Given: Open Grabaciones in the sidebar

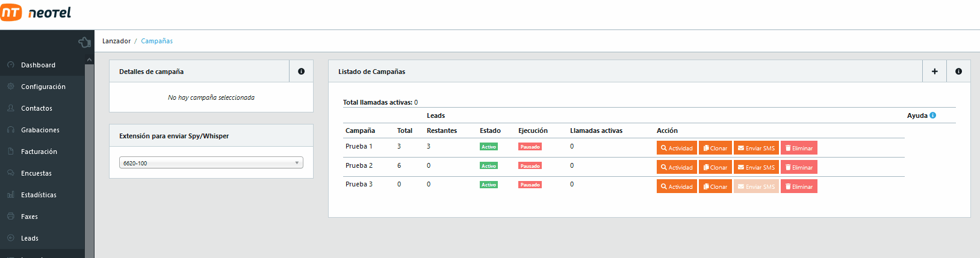Looking at the screenshot, I should pyautogui.click(x=40, y=130).
